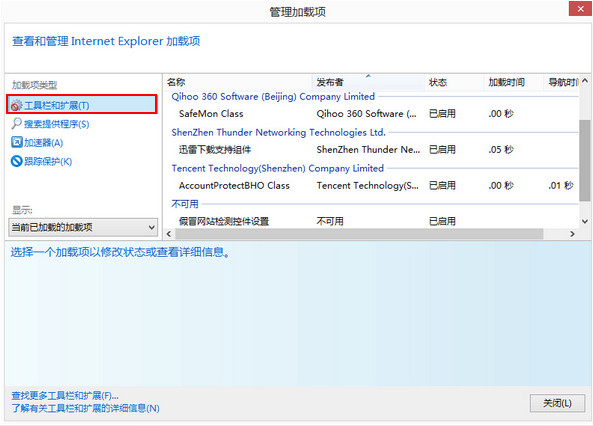This screenshot has height=426, width=593.
Task: Select the AccountProtectBHO Class add-on row
Action: (x=371, y=186)
